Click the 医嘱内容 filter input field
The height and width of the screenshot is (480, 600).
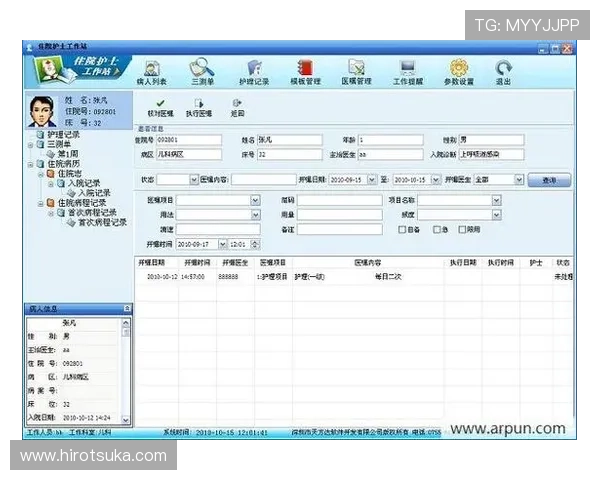[263, 180]
